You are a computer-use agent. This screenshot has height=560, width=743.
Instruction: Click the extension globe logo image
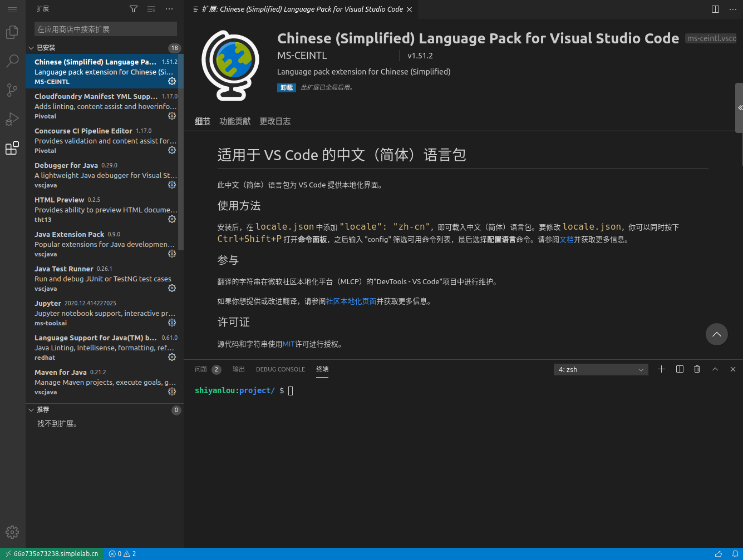tap(230, 65)
